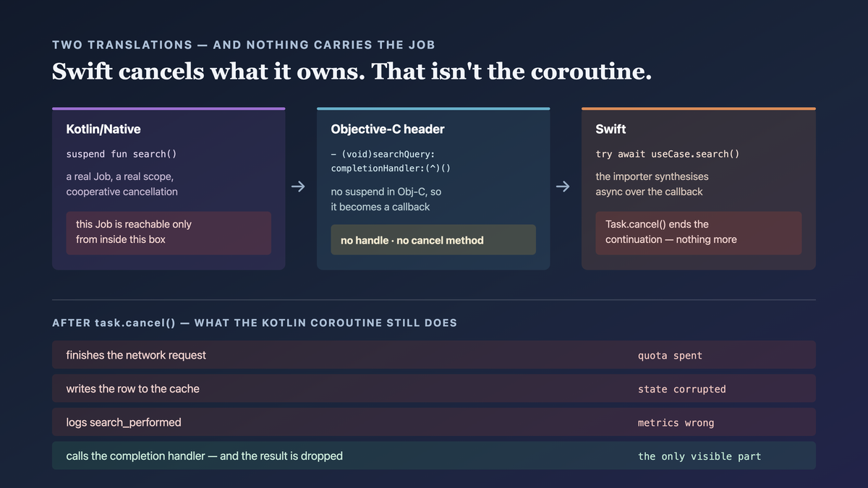Click text 'a real Job, a real scope, cooperative cancellation'
This screenshot has height=488, width=868.
[x=122, y=184]
